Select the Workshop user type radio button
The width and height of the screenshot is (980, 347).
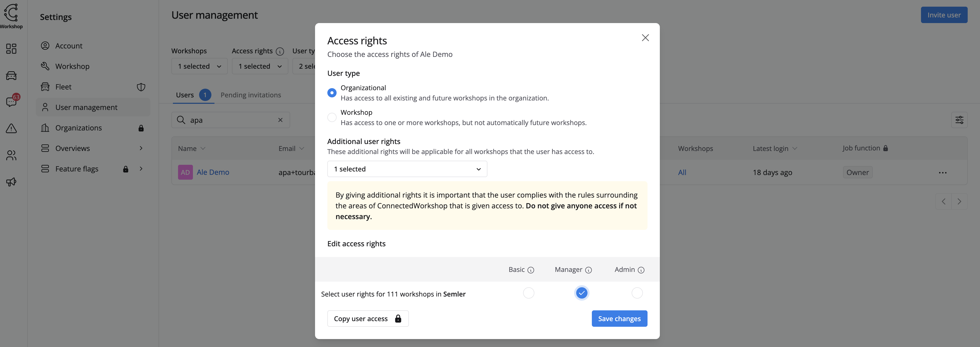pos(332,117)
